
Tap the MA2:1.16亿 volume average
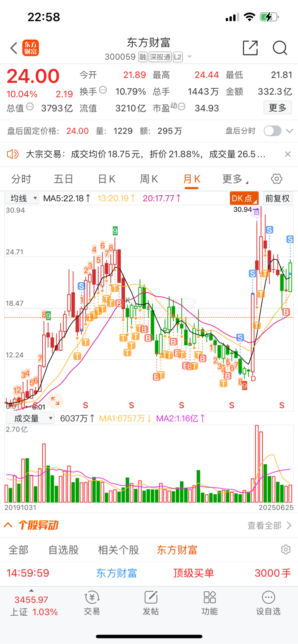point(181,418)
